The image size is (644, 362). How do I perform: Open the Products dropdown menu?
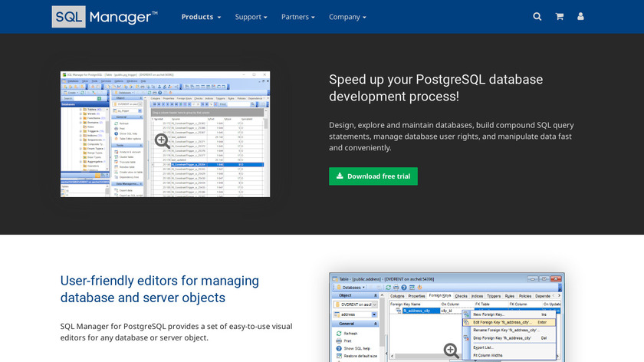(201, 17)
